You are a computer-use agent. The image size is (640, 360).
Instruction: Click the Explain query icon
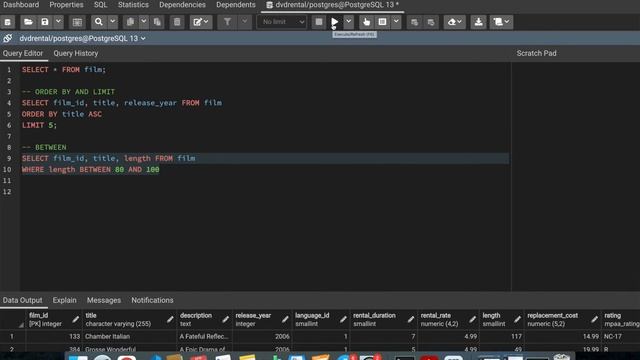(x=367, y=22)
